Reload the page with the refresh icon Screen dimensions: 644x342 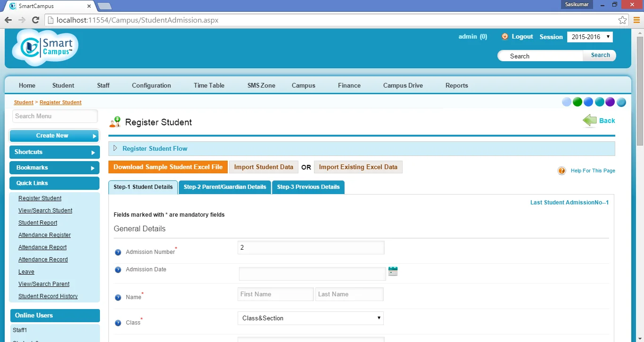[x=35, y=20]
